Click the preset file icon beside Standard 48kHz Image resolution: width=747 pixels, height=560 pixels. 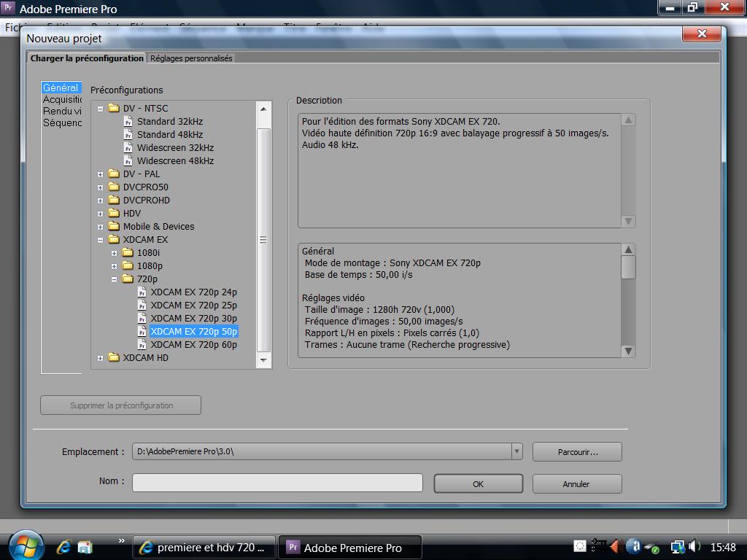128,135
